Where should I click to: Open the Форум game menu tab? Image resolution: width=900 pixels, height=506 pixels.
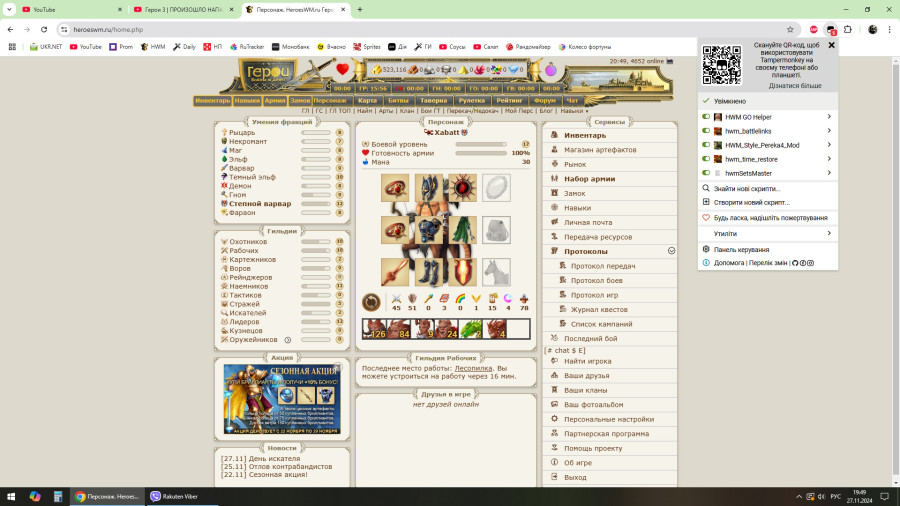(x=545, y=101)
